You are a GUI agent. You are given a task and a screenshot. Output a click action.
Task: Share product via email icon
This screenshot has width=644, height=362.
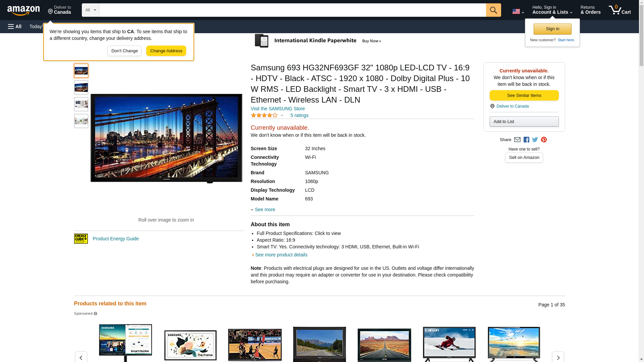tap(517, 140)
